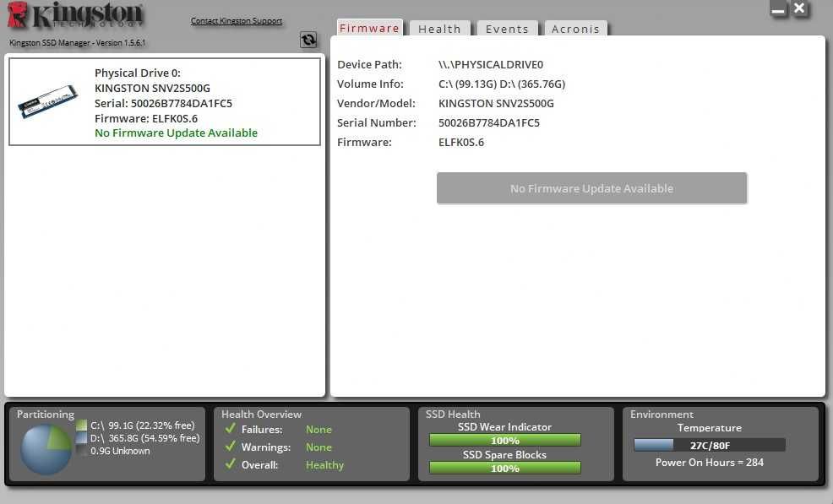Click the dark Unknown partition legend swatch
Screen dimensions: 833x504
point(81,451)
